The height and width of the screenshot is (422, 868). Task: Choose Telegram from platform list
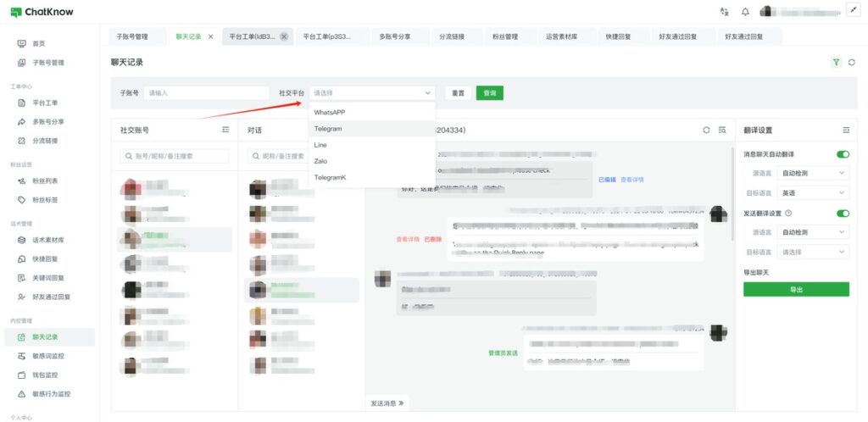point(372,129)
